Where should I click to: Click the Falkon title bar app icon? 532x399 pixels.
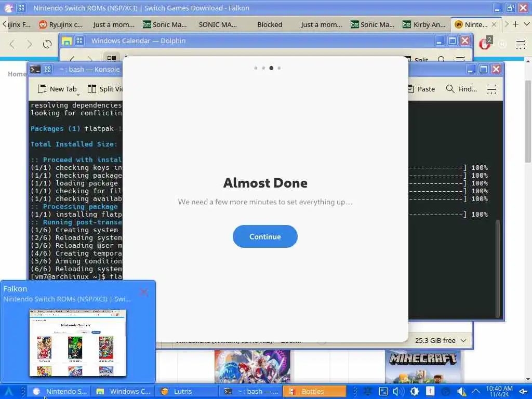point(8,8)
